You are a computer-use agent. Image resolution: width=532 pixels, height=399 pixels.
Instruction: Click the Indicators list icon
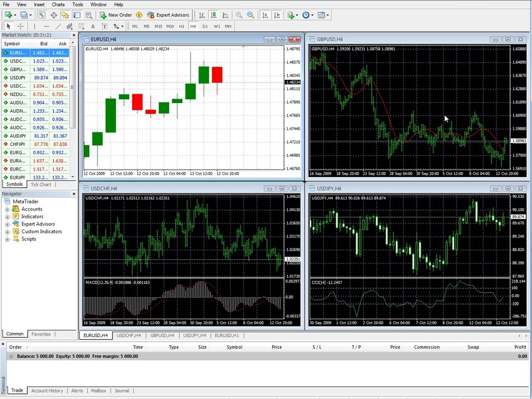coord(291,15)
